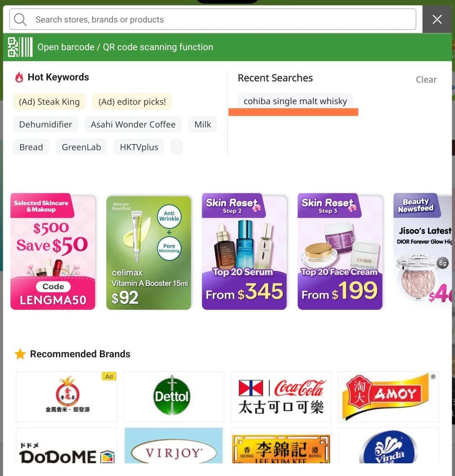Close the search overlay with X
This screenshot has height=476, width=455.
[x=437, y=19]
